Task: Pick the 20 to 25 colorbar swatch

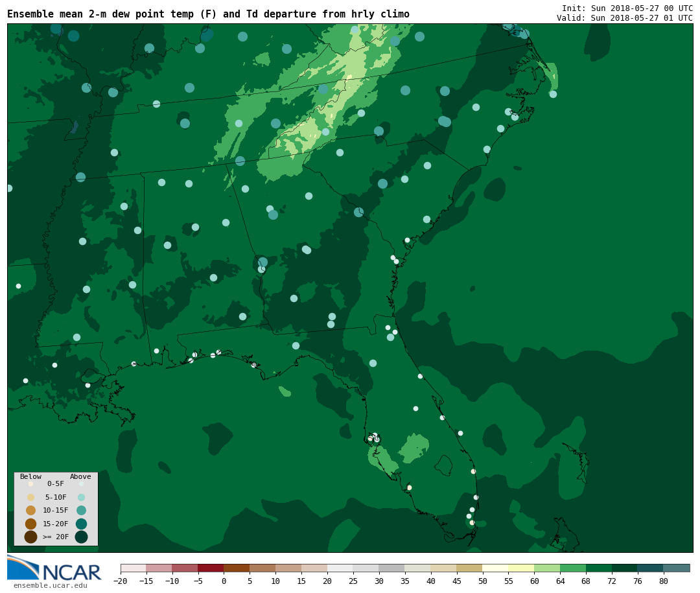Action: coord(340,568)
